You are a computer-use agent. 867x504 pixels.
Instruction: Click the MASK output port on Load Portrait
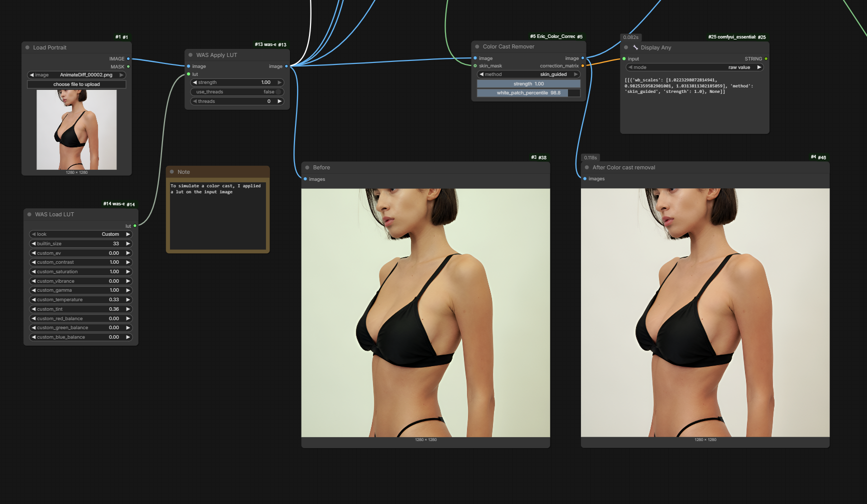coord(128,66)
